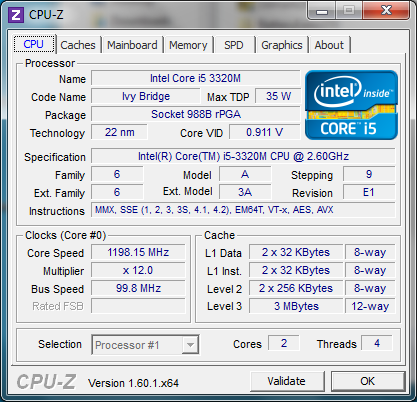Click the Clocks (Core #0) group label
The image size is (417, 402).
click(x=65, y=235)
